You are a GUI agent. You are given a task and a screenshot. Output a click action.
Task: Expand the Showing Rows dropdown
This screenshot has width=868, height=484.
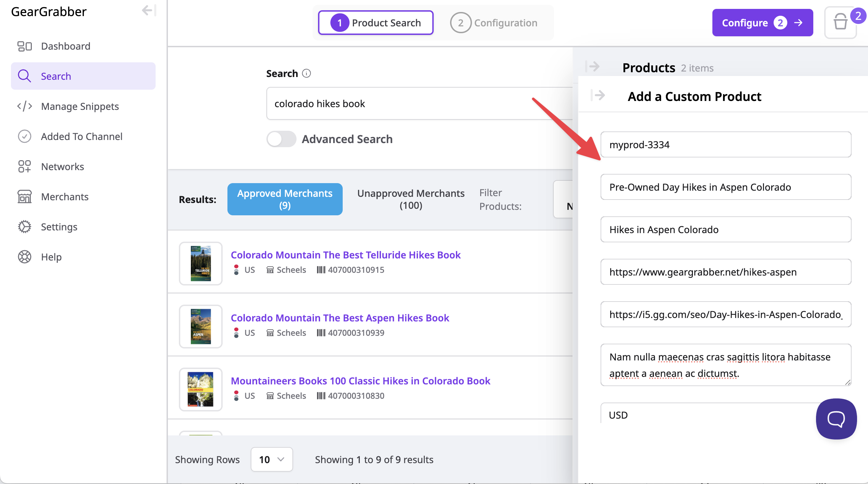coord(272,459)
